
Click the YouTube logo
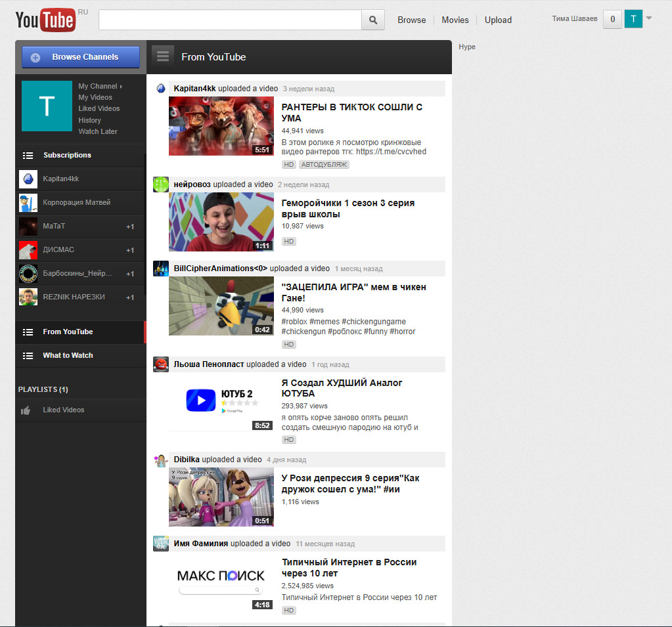[x=45, y=20]
